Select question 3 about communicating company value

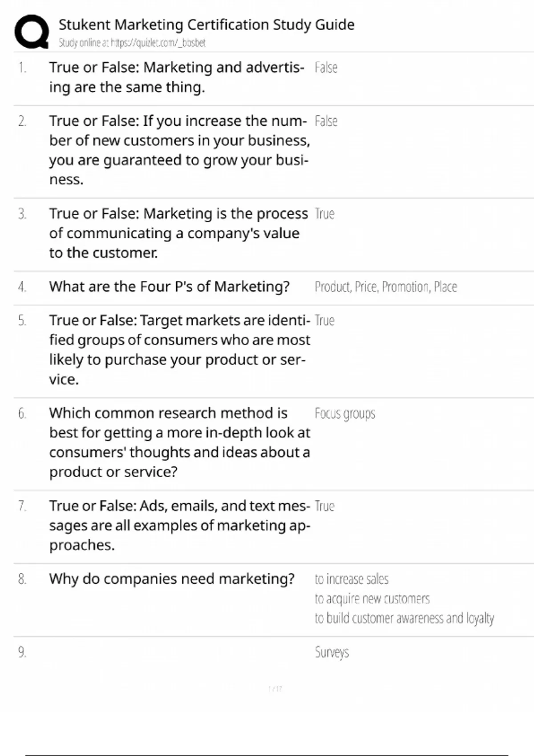pos(178,233)
